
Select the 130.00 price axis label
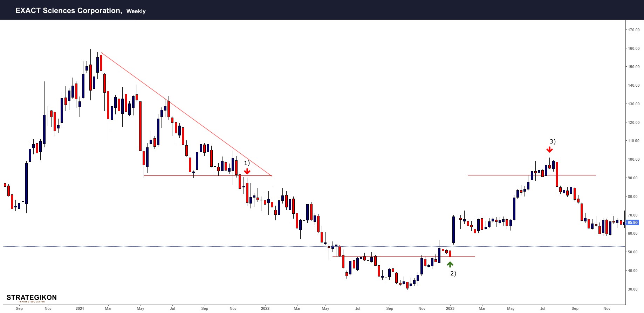[x=633, y=104]
